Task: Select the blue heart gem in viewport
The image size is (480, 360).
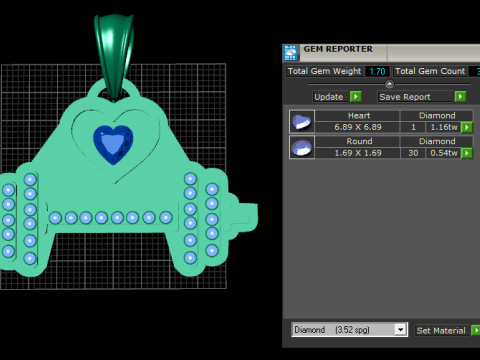Action: [113, 144]
